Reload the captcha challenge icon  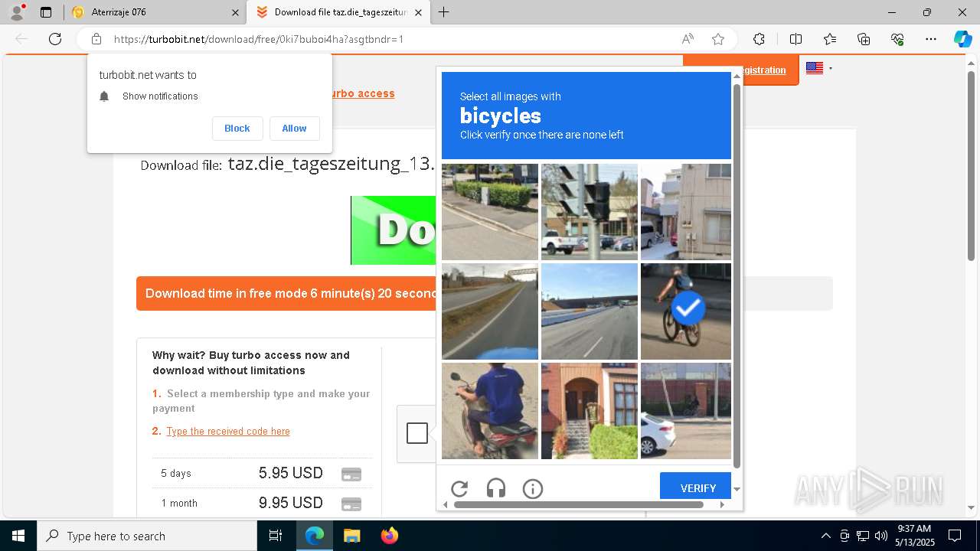(x=459, y=488)
